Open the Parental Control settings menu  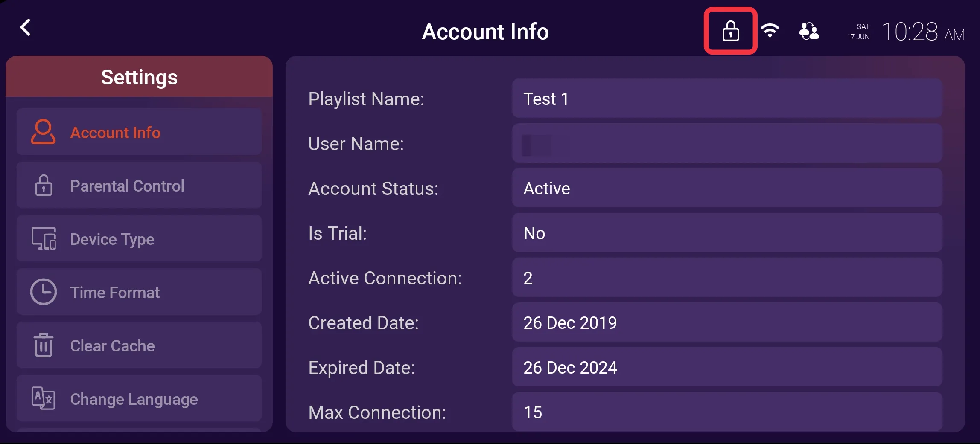[139, 185]
